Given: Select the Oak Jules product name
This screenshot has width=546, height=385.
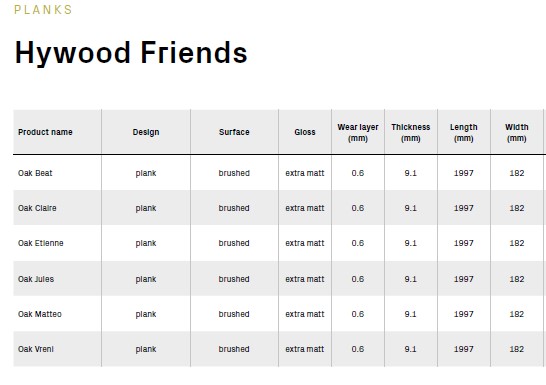Looking at the screenshot, I should (x=36, y=279).
